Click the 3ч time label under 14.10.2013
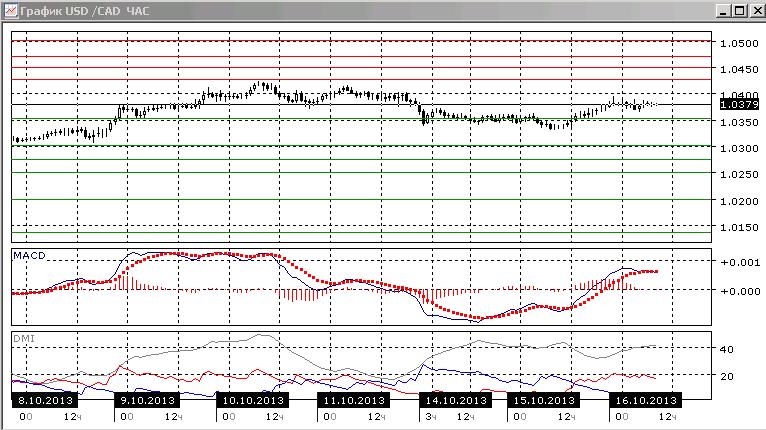This screenshot has height=430, width=766. (430, 417)
